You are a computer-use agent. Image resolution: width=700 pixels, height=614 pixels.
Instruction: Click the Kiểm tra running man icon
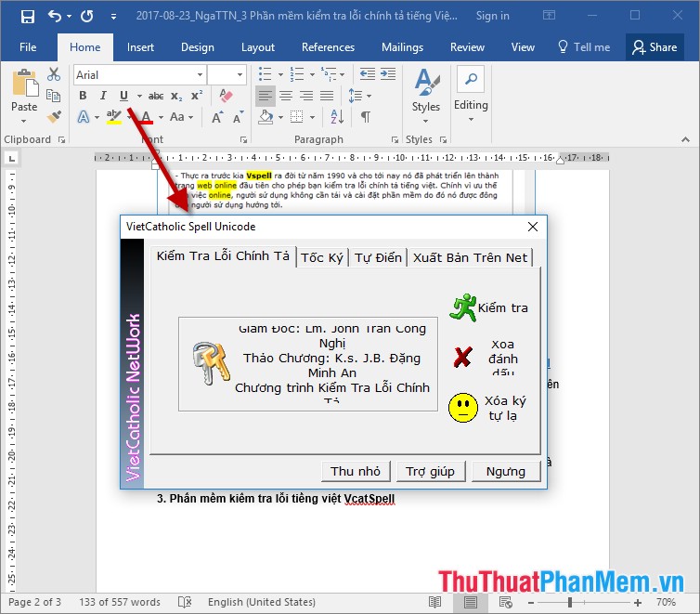coord(462,307)
